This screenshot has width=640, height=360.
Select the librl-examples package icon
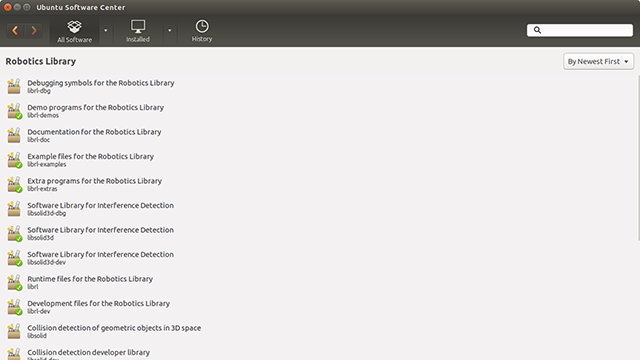click(14, 160)
